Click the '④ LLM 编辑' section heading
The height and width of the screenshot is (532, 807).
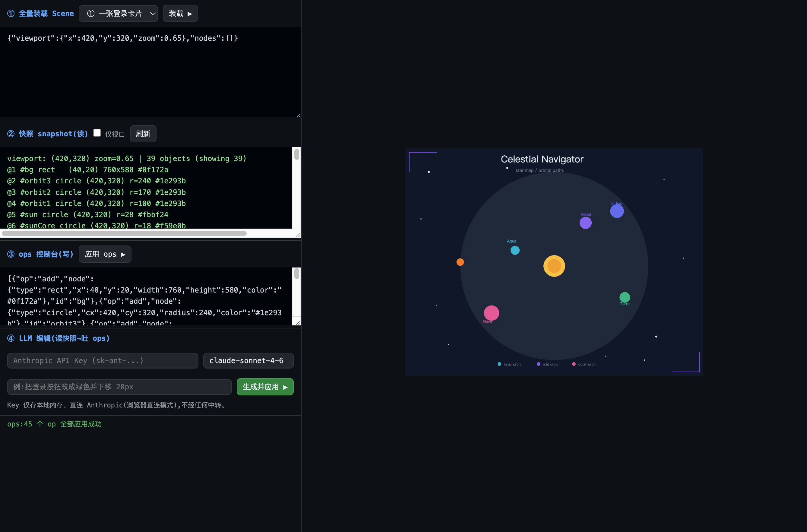point(58,338)
